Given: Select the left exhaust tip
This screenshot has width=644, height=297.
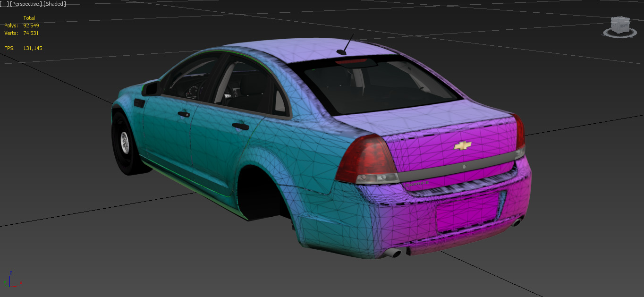Looking at the screenshot, I should (x=392, y=253).
